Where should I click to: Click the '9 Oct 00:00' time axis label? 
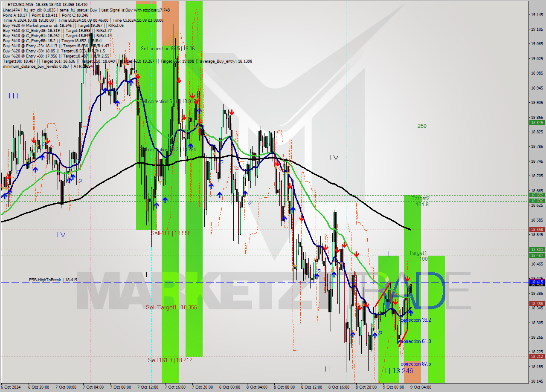tap(393, 387)
